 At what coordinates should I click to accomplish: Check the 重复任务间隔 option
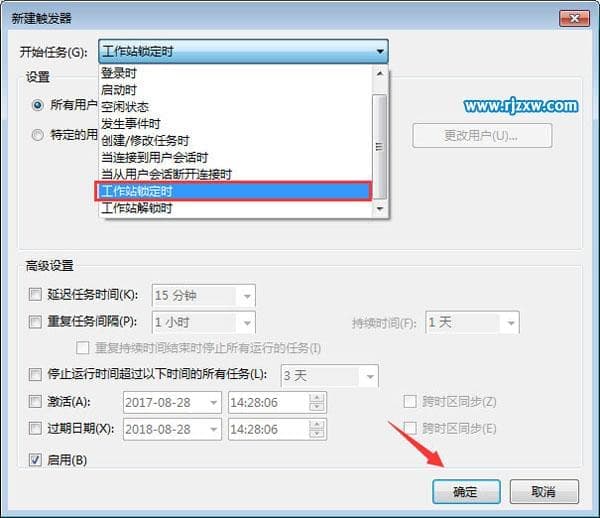point(35,322)
